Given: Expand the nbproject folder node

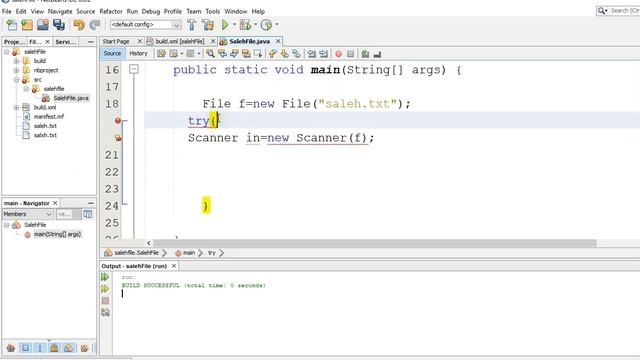Looking at the screenshot, I should pyautogui.click(x=16, y=70).
